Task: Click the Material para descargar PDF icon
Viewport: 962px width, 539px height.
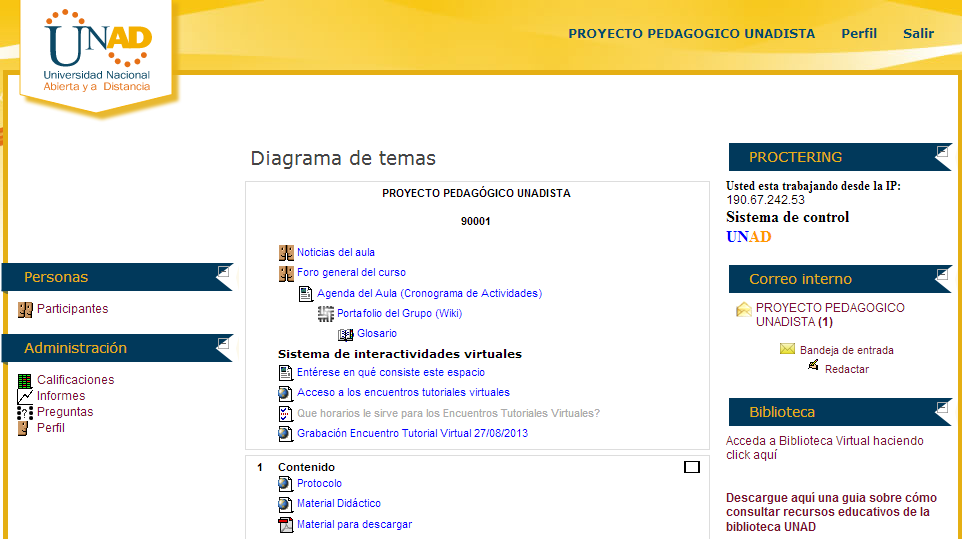Action: pos(286,525)
